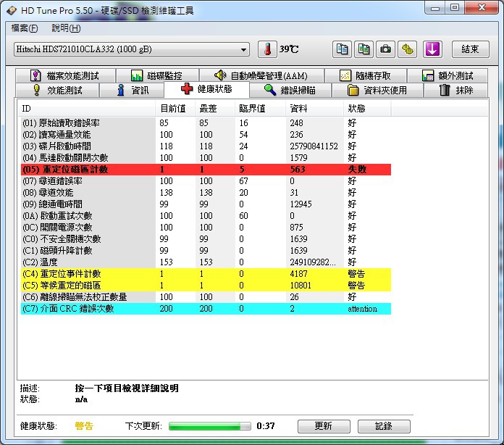The height and width of the screenshot is (445, 504).
Task: Click the 0:37 countdown timer text
Action: coord(266,426)
